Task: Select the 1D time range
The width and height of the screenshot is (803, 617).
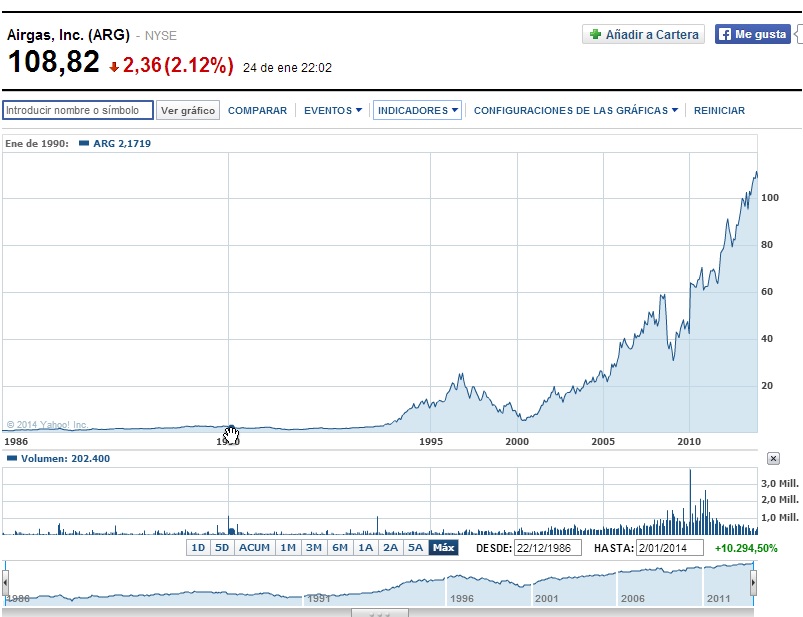Action: 198,547
